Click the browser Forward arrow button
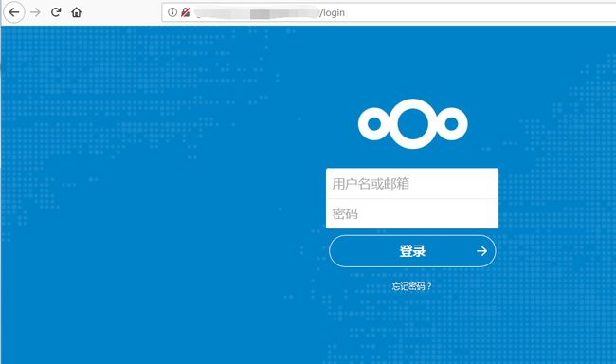 point(35,12)
